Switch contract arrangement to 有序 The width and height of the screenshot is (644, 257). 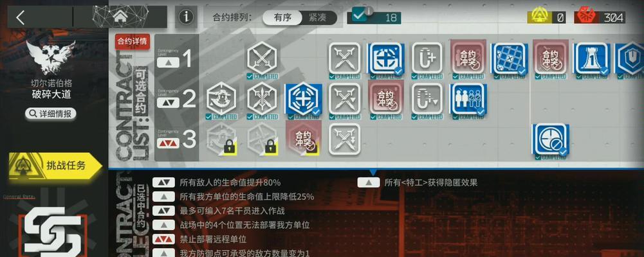pyautogui.click(x=282, y=17)
